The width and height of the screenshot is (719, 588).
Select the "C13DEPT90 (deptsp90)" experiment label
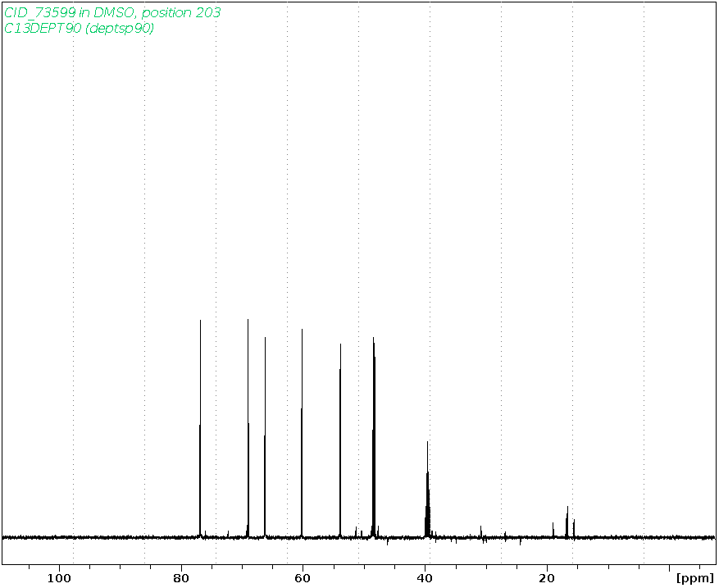pyautogui.click(x=79, y=28)
